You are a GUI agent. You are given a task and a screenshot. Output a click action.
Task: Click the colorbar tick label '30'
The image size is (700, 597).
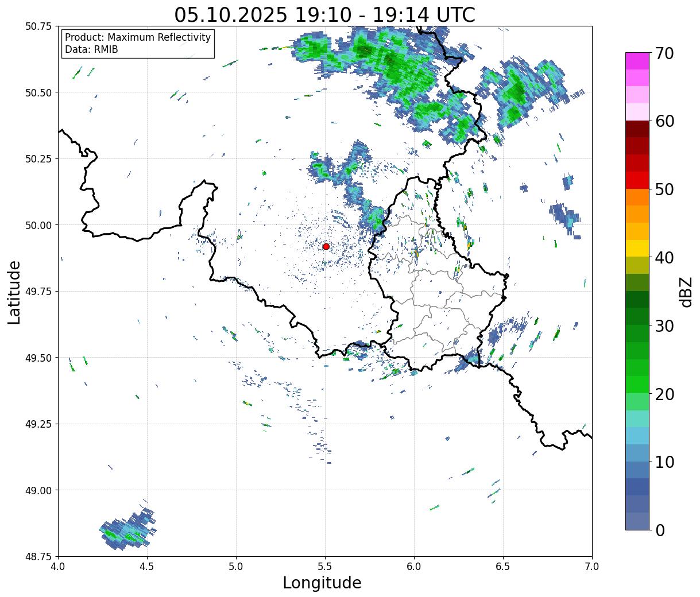pyautogui.click(x=664, y=326)
